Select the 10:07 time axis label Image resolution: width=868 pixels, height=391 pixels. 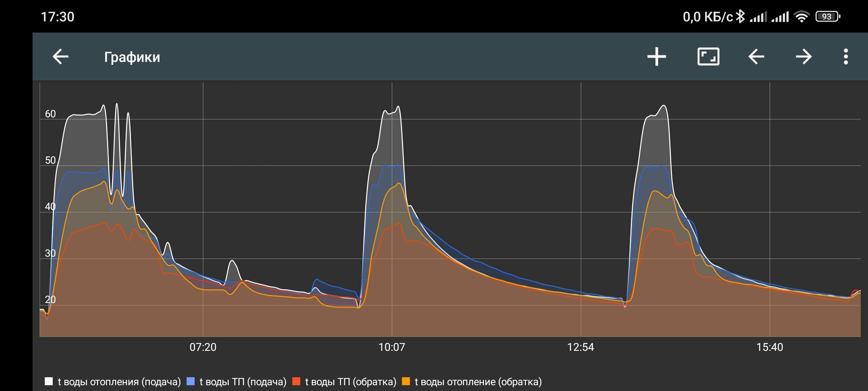pyautogui.click(x=392, y=347)
